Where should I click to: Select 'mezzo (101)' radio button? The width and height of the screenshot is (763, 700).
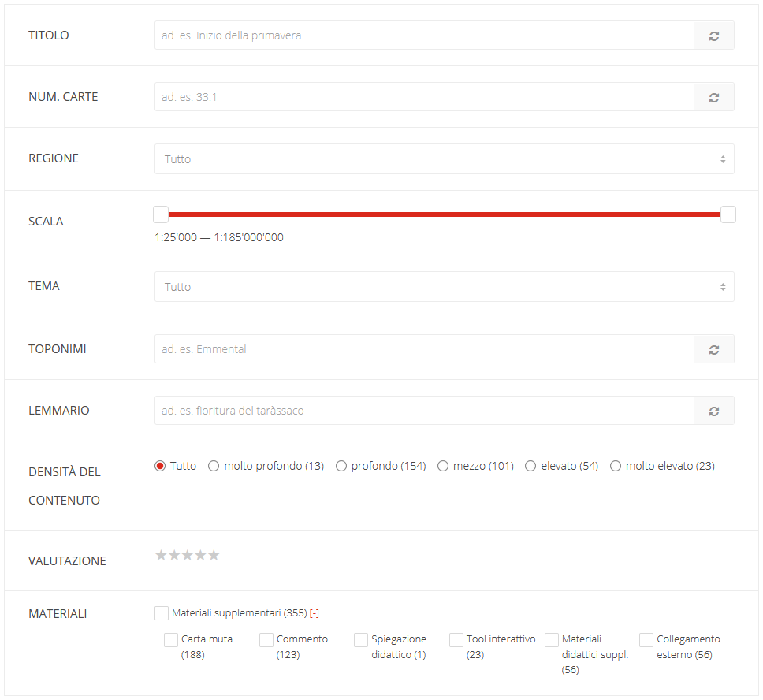(443, 466)
